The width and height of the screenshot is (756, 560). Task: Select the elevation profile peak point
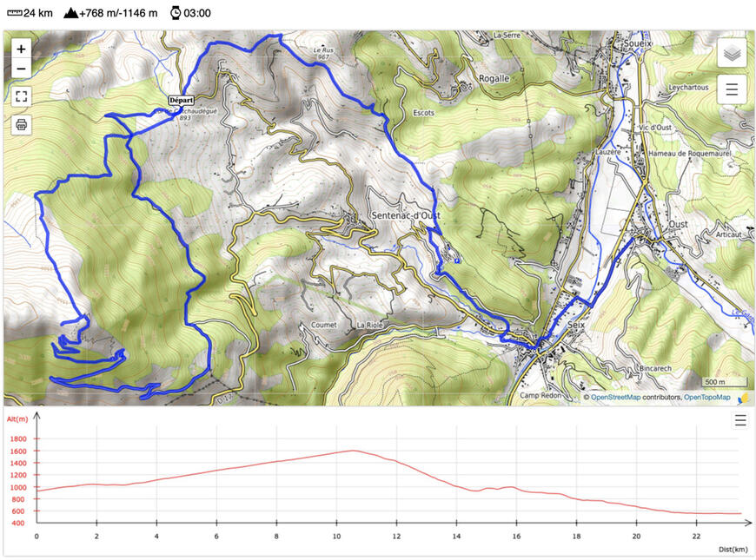354,450
